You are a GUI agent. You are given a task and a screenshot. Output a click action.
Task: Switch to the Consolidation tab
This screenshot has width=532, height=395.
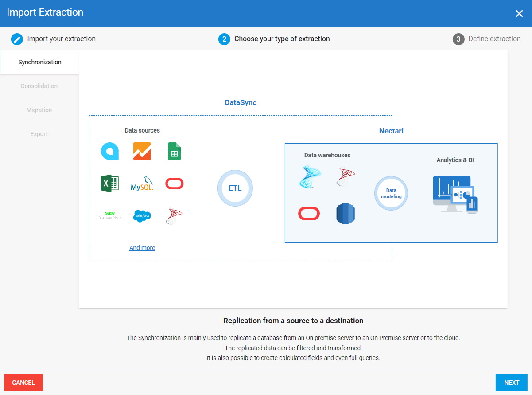click(39, 86)
